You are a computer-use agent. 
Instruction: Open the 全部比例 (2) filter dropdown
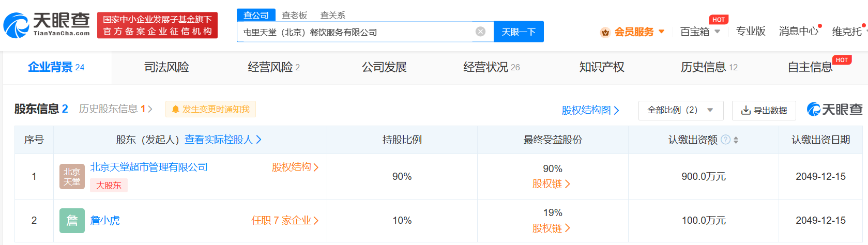click(x=681, y=110)
